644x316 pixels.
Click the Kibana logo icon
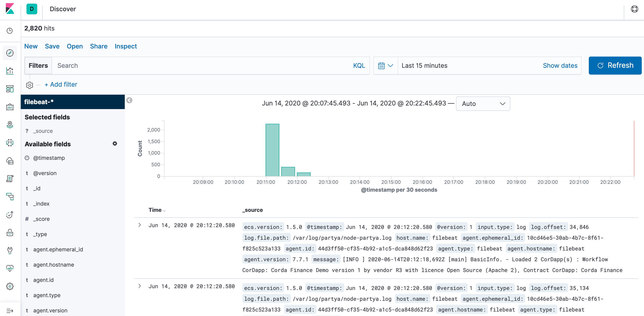tap(10, 9)
